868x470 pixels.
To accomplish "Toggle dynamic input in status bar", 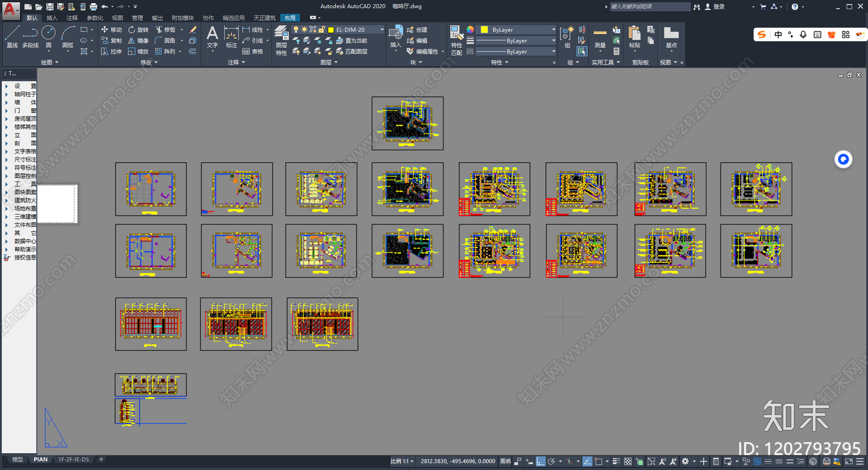I will 529,461.
